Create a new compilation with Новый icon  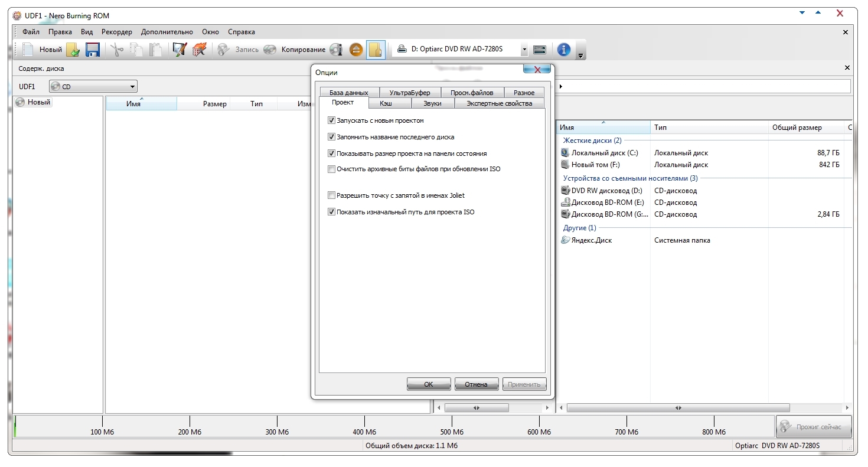[x=28, y=50]
